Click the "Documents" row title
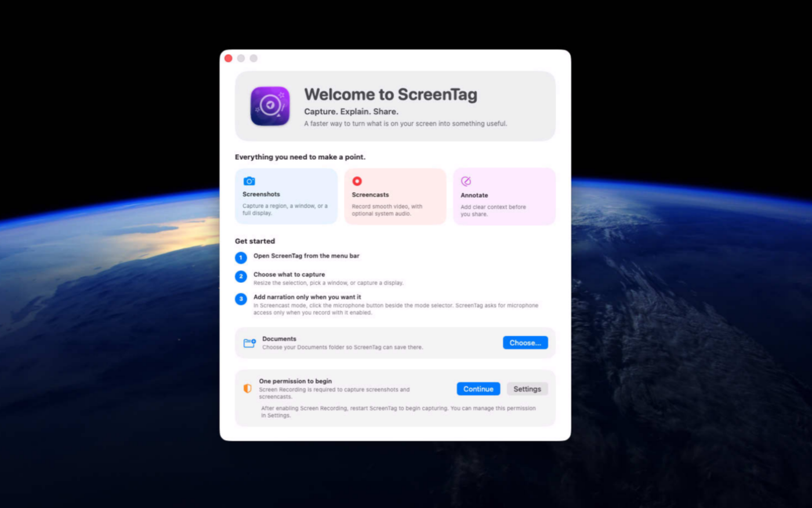Image resolution: width=812 pixels, height=508 pixels. pyautogui.click(x=279, y=338)
